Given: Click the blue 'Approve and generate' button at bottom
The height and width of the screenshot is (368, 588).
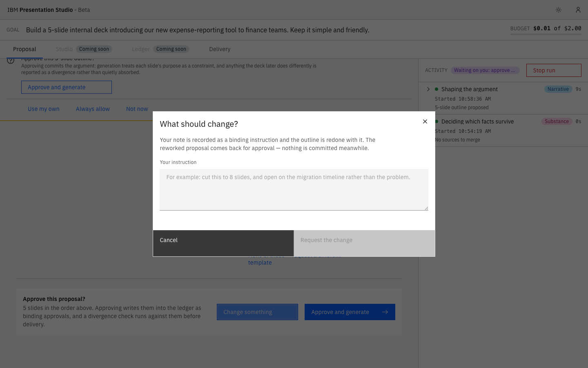Looking at the screenshot, I should click(x=350, y=312).
